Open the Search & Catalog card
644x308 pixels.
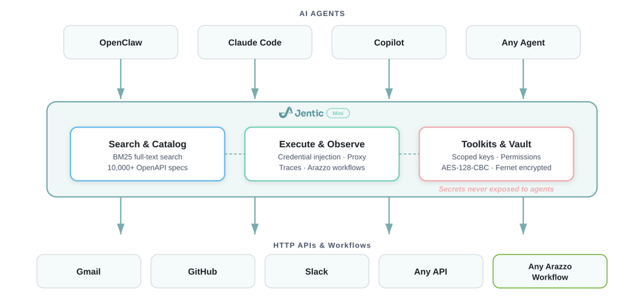click(x=147, y=154)
